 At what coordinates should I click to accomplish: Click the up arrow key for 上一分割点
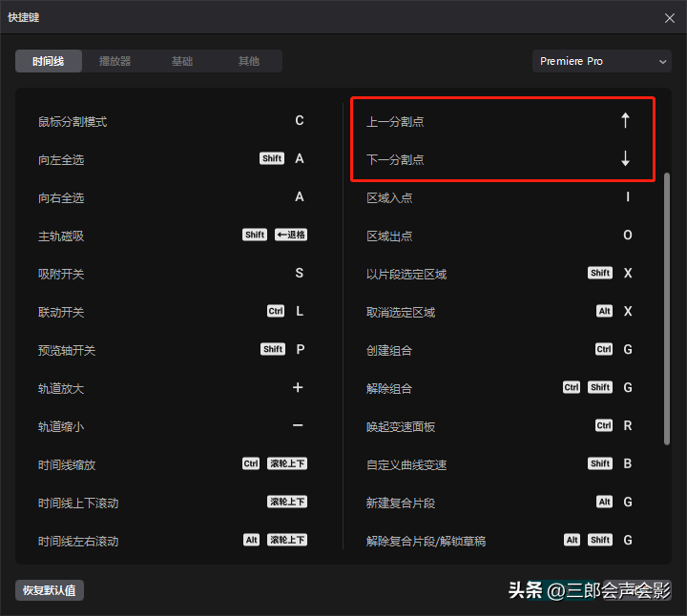coord(625,120)
